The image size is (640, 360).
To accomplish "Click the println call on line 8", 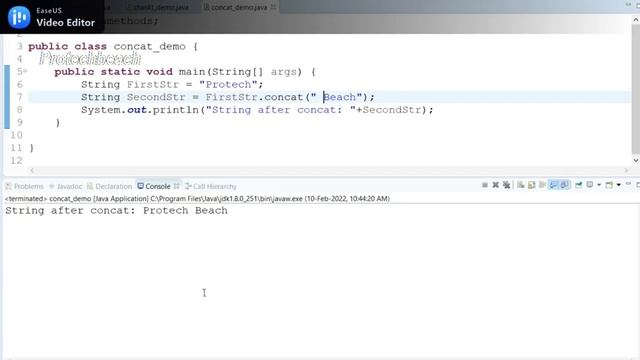I will pos(176,110).
